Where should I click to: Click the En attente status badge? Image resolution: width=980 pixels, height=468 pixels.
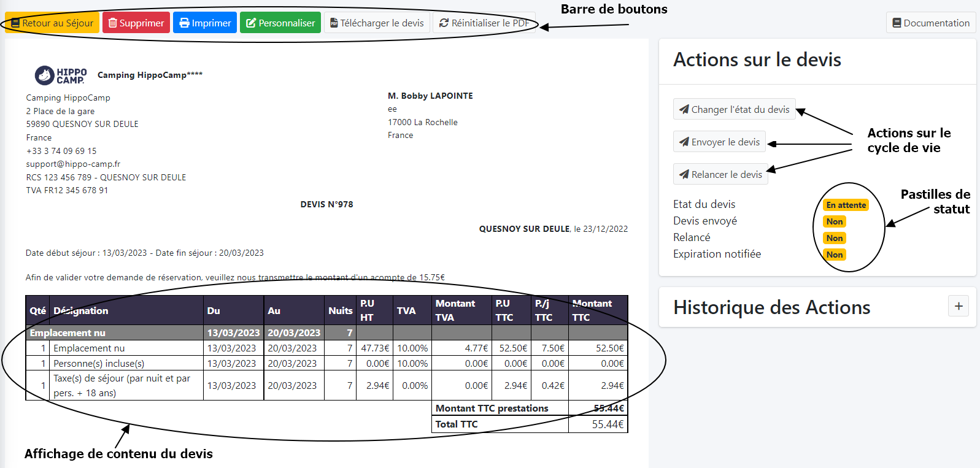point(846,205)
